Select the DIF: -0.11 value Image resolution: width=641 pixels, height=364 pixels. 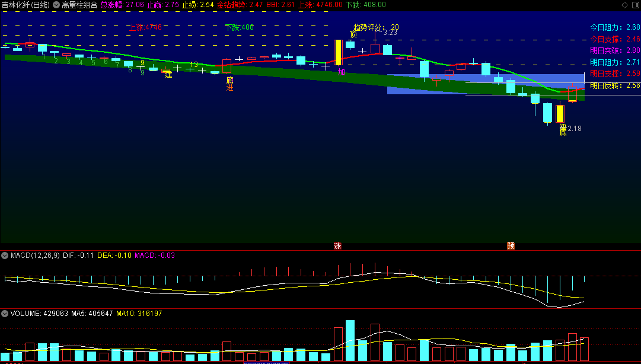[78, 256]
